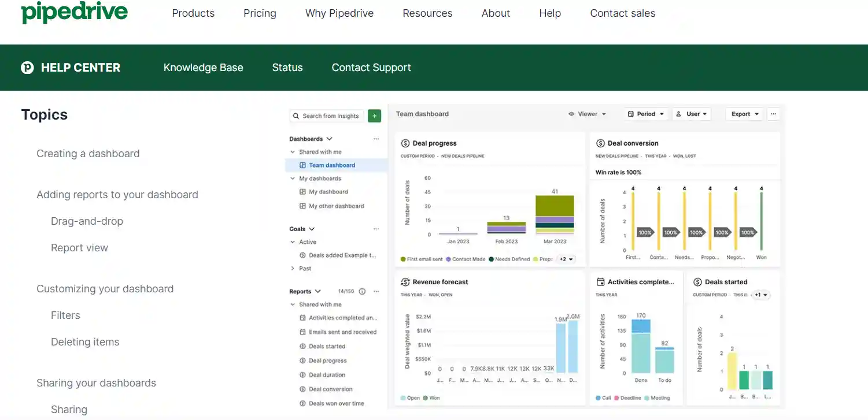The width and height of the screenshot is (868, 420).
Task: Open the Goals section three-dot menu
Action: (376, 229)
